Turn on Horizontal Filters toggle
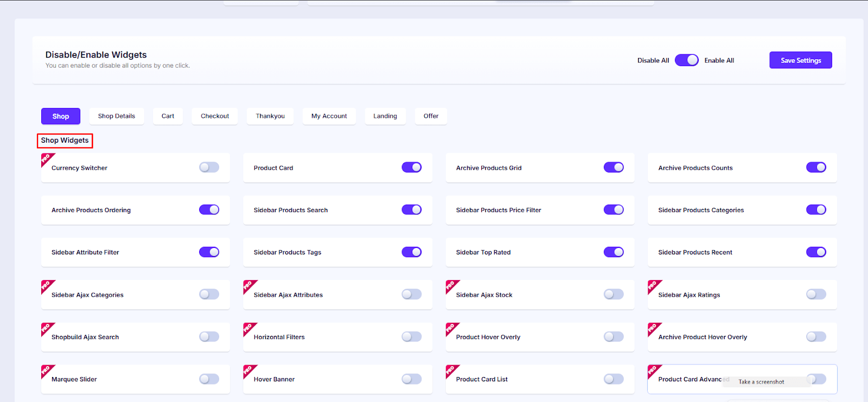 411,336
